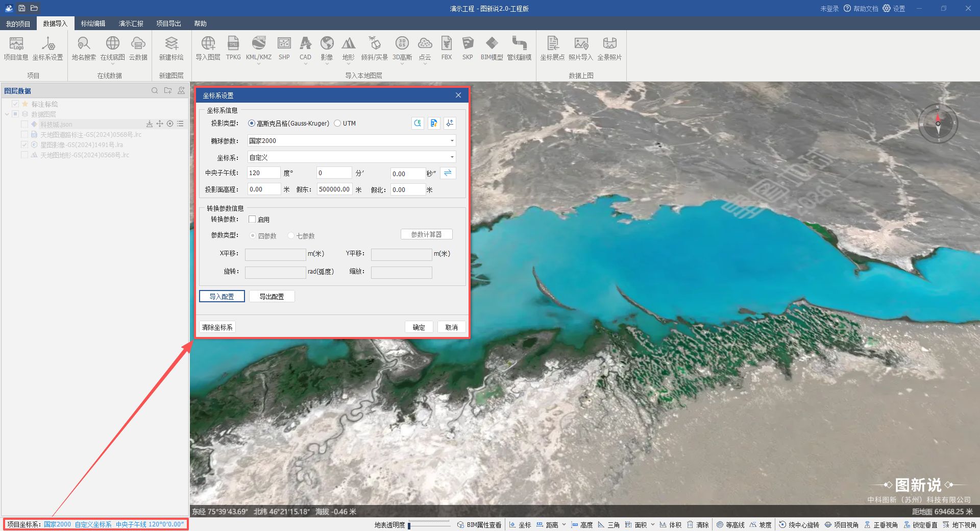This screenshot has height=531, width=980.
Task: Toggle the 星图影像 layer checkbox
Action: coord(24,144)
